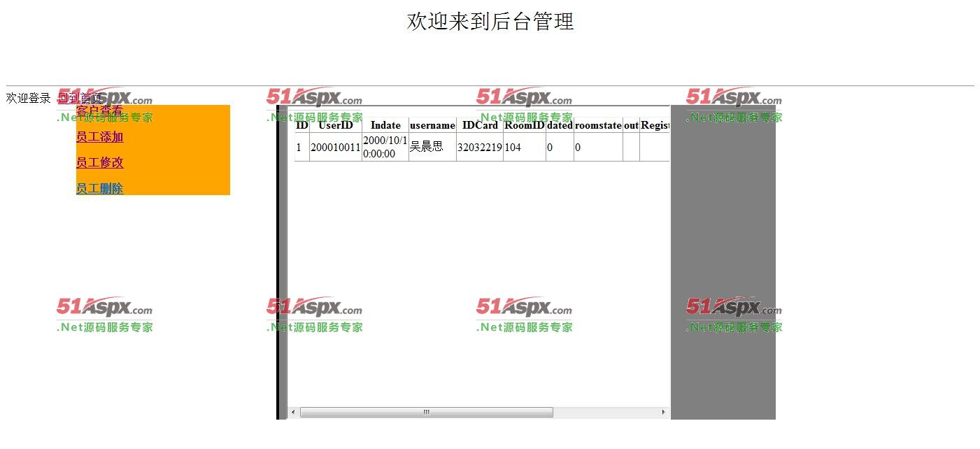
Task: Select the IDCard cell 32032219
Action: 480,148
